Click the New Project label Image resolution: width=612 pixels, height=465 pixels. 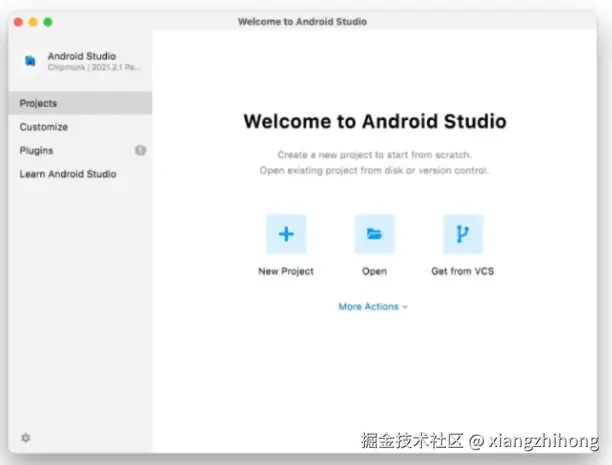[286, 271]
